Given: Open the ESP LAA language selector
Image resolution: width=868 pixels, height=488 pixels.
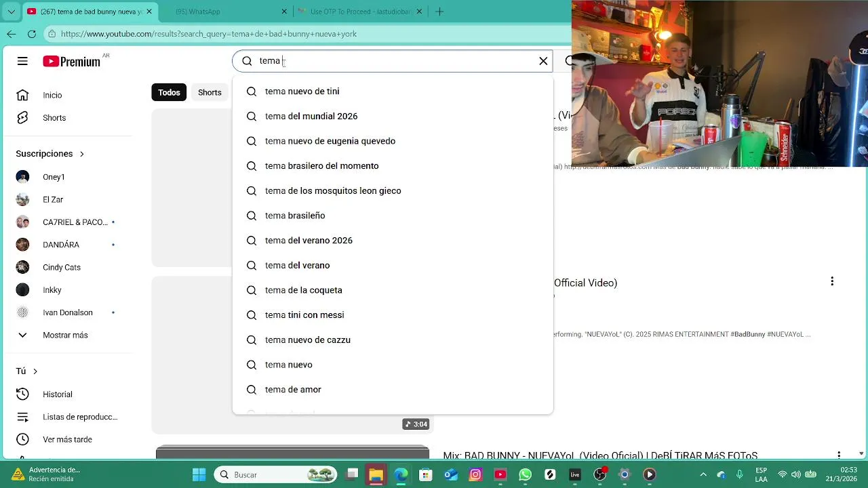Looking at the screenshot, I should (x=762, y=474).
